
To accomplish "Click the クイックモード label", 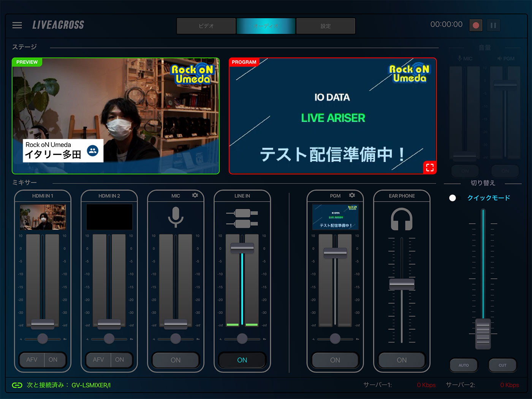I will click(x=489, y=198).
